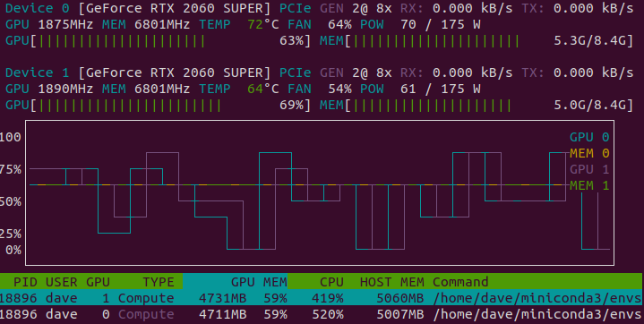Image resolution: width=644 pixels, height=324 pixels.
Task: Sort processes by the TYPE column header
Action: click(159, 282)
